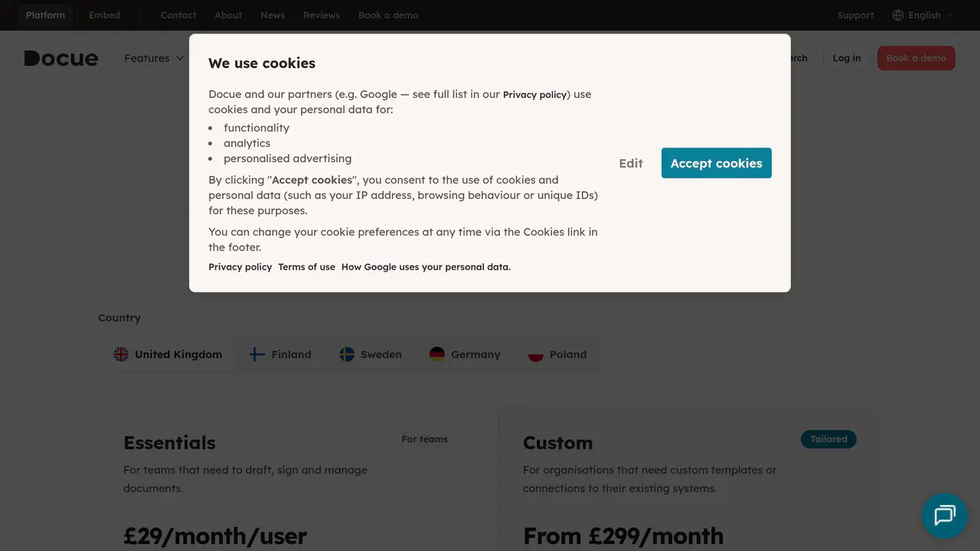This screenshot has width=980, height=551.
Task: Select the Poland country label
Action: pyautogui.click(x=568, y=354)
